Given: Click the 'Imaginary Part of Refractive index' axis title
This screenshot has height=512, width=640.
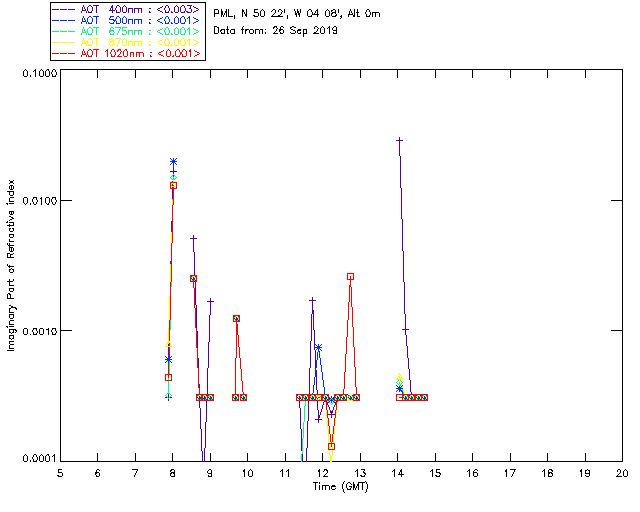Looking at the screenshot, I should tap(11, 265).
